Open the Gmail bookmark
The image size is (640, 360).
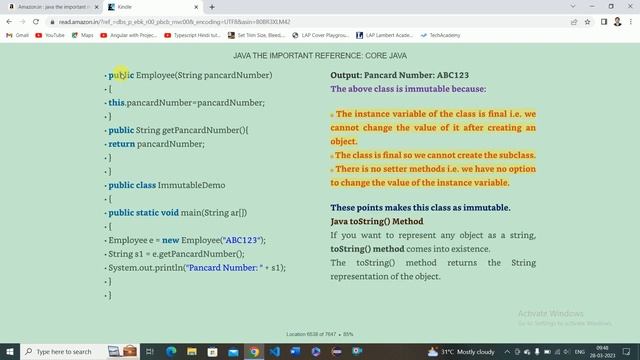(18, 36)
